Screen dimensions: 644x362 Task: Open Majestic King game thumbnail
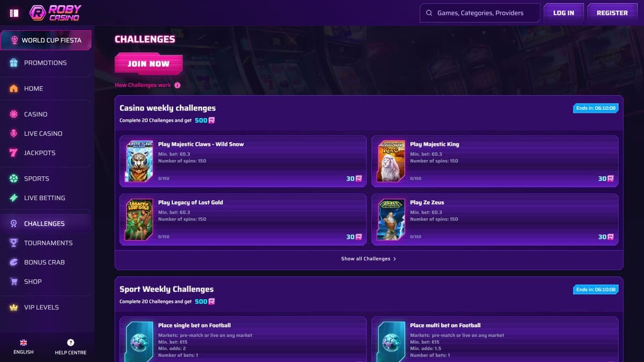coord(391,161)
